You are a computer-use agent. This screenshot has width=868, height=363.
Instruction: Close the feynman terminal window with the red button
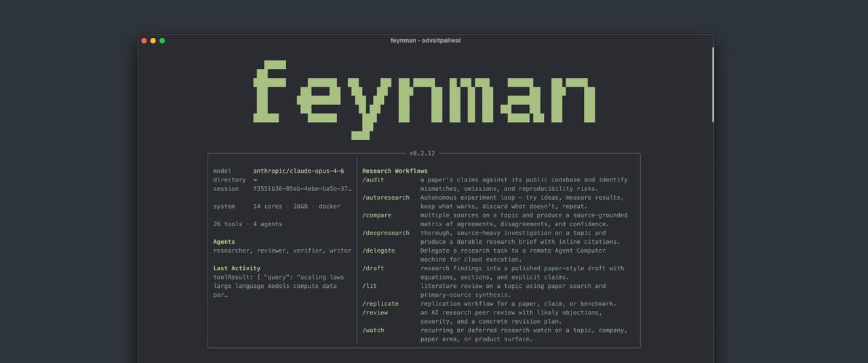(x=144, y=41)
